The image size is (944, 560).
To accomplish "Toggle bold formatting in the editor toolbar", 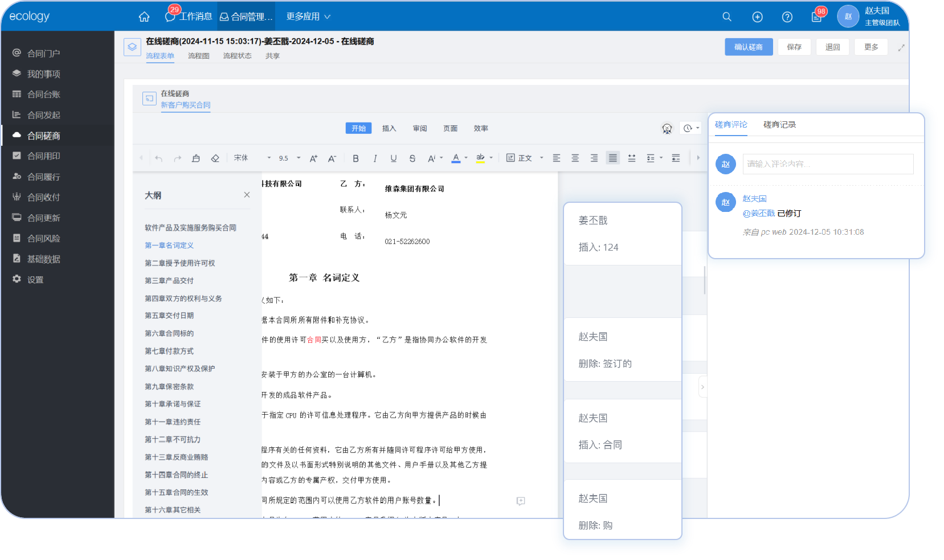I will [355, 158].
